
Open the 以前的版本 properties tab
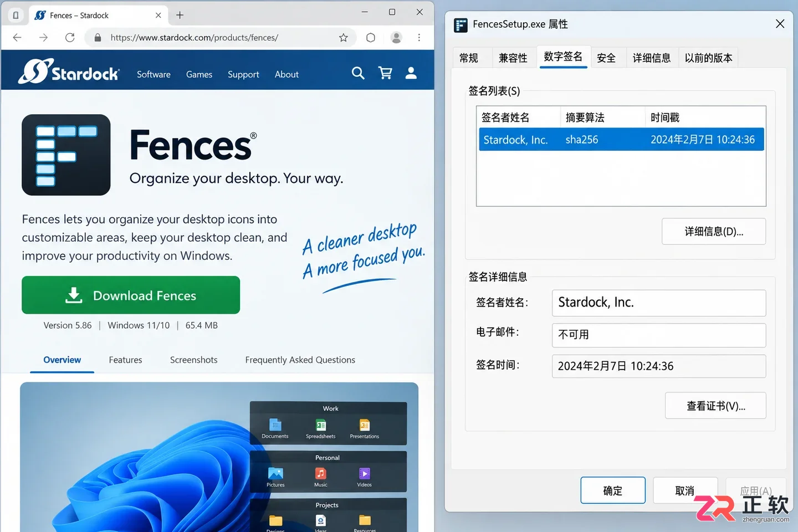709,58
